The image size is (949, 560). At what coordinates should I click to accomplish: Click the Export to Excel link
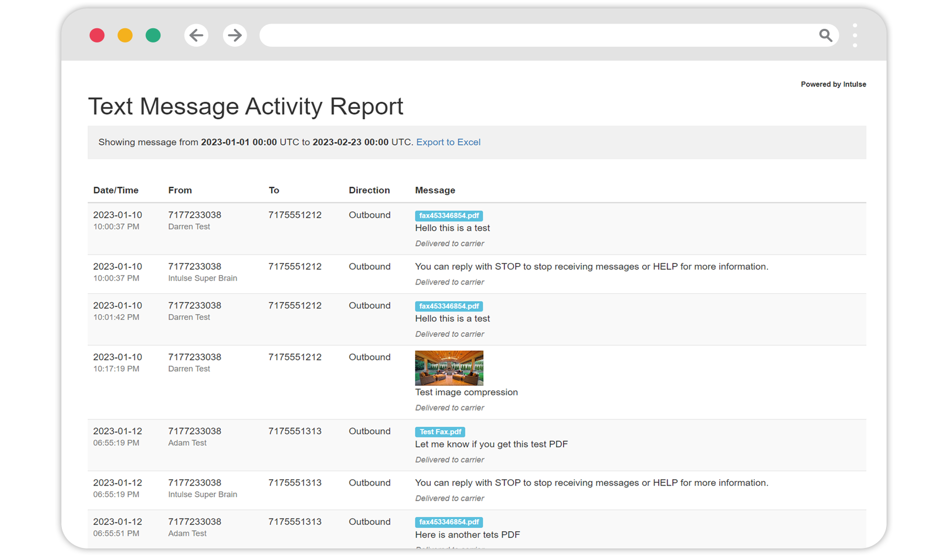tap(448, 142)
